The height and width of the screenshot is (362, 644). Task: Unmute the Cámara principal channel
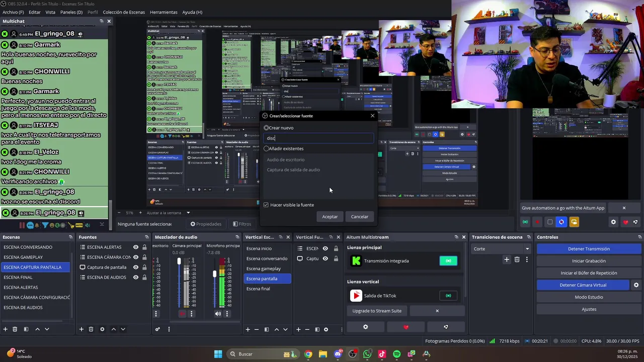coord(182,314)
